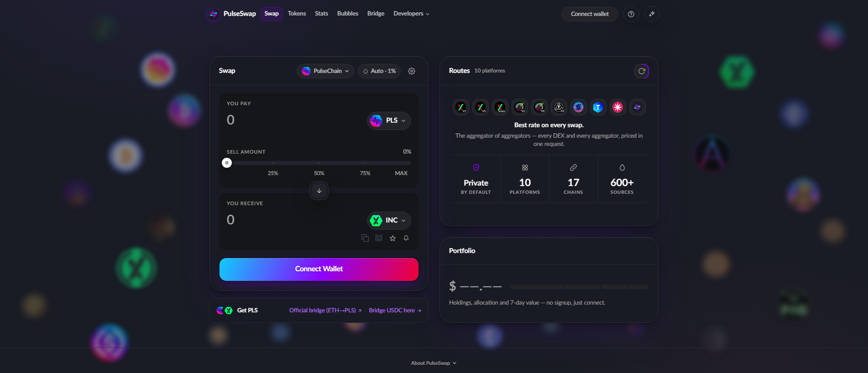
Task: Open swap settings gear icon
Action: [x=412, y=71]
